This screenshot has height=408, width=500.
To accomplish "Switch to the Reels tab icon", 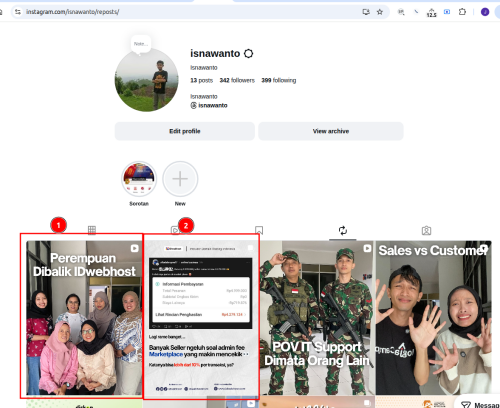I will [175, 230].
